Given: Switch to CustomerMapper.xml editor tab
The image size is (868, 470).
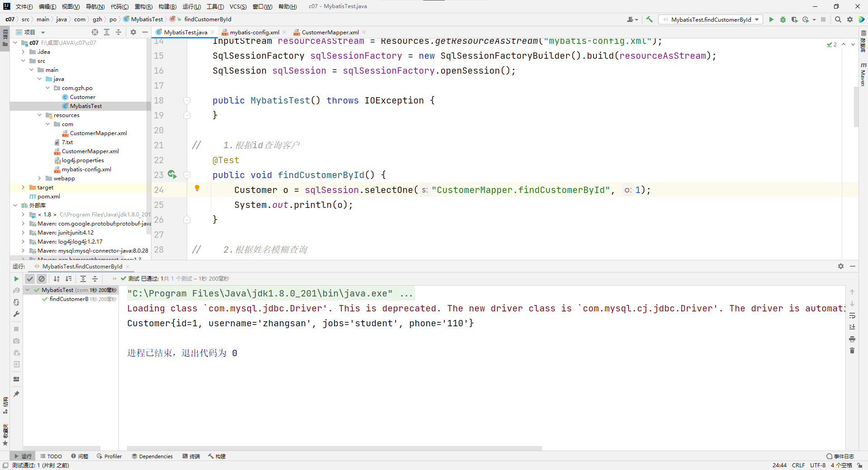Looking at the screenshot, I should (x=330, y=32).
